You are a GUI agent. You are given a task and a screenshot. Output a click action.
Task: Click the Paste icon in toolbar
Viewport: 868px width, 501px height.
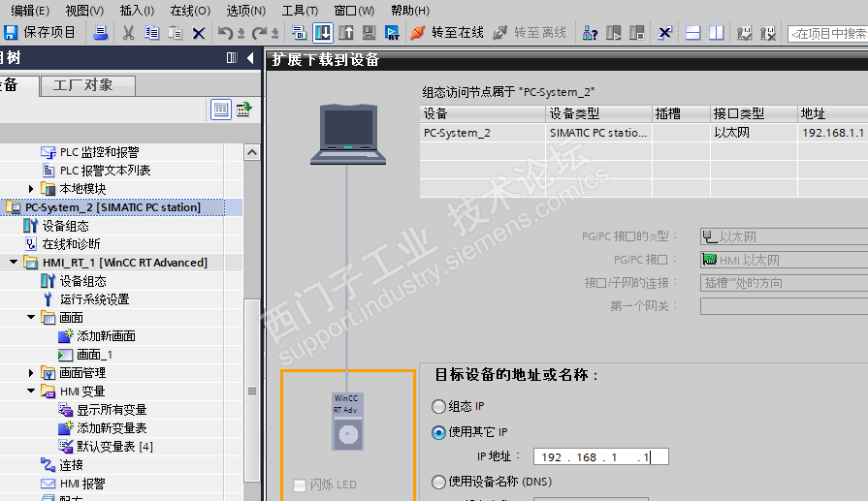176,33
